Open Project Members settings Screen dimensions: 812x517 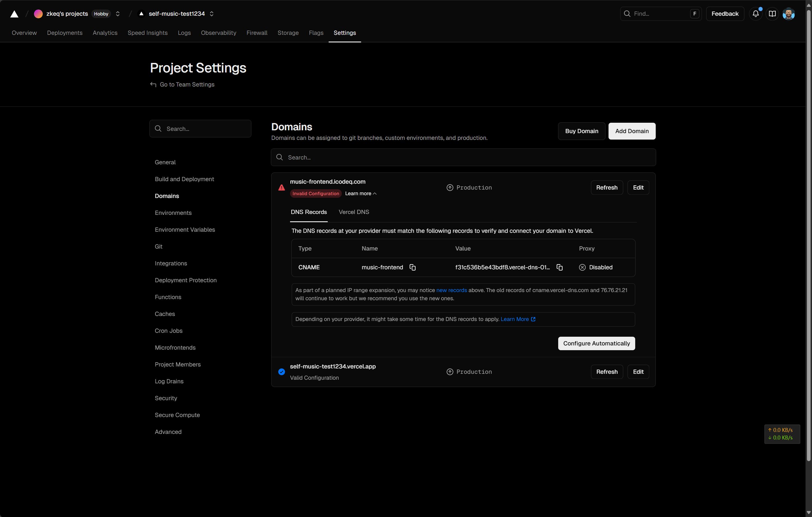click(x=177, y=365)
